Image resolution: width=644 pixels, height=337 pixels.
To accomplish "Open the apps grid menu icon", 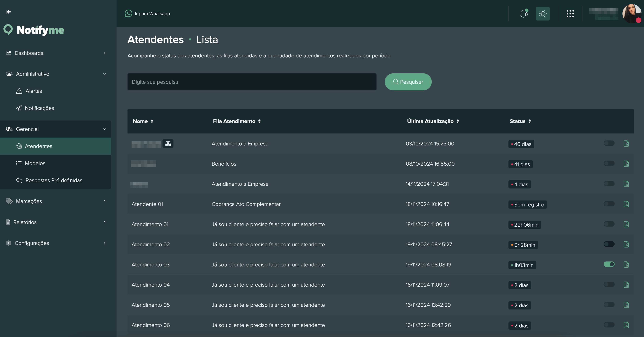I will click(x=570, y=14).
